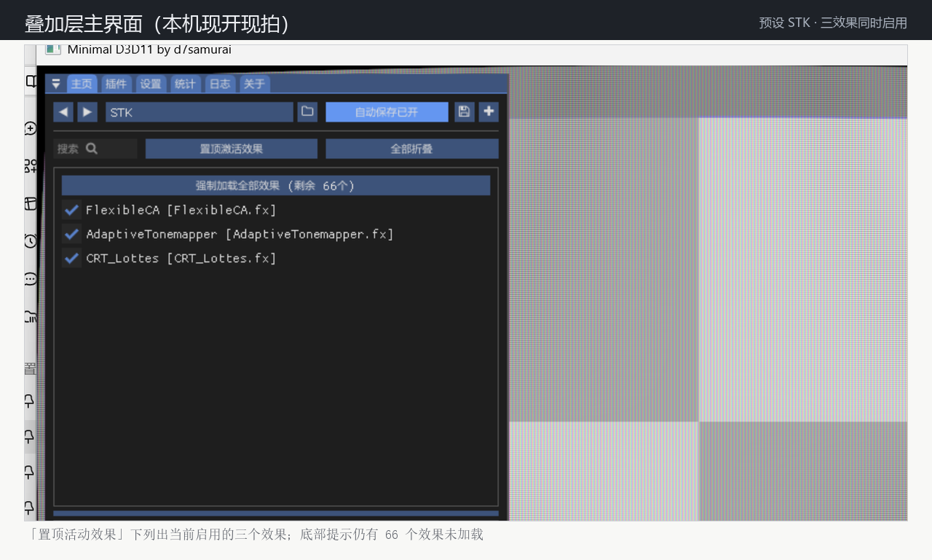The width and height of the screenshot is (932, 560).
Task: Click the 搜索 search field
Action: [x=95, y=149]
